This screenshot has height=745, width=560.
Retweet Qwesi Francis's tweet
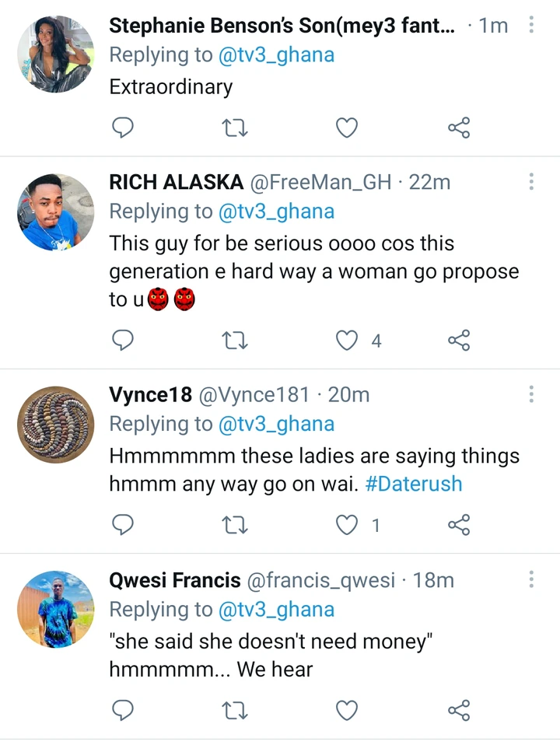tap(235, 710)
